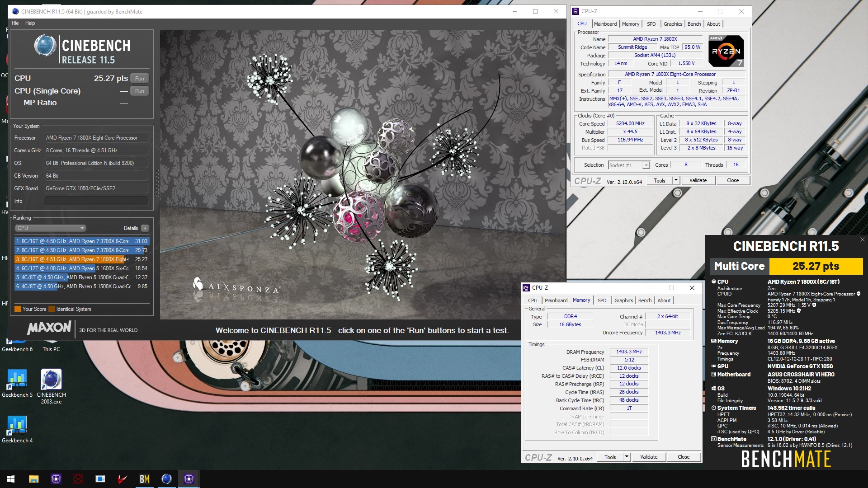Click the MAXON logo
This screenshot has height=488, width=868.
click(49, 328)
